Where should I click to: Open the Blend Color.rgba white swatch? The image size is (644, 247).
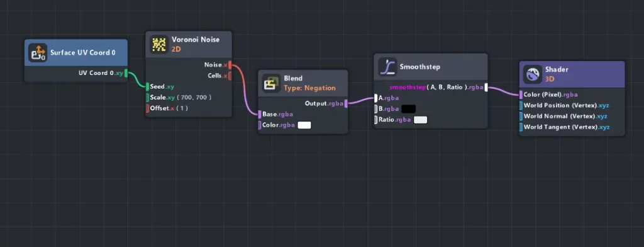click(x=304, y=125)
